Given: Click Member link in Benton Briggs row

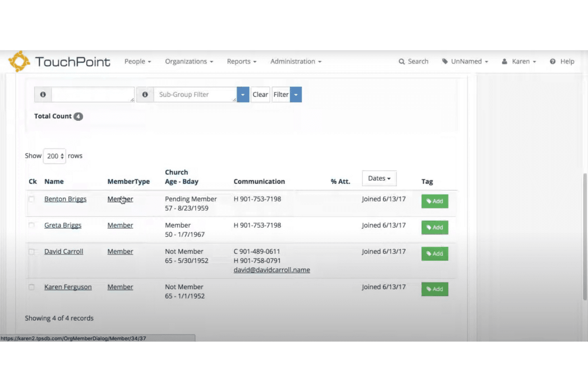Looking at the screenshot, I should pyautogui.click(x=120, y=199).
